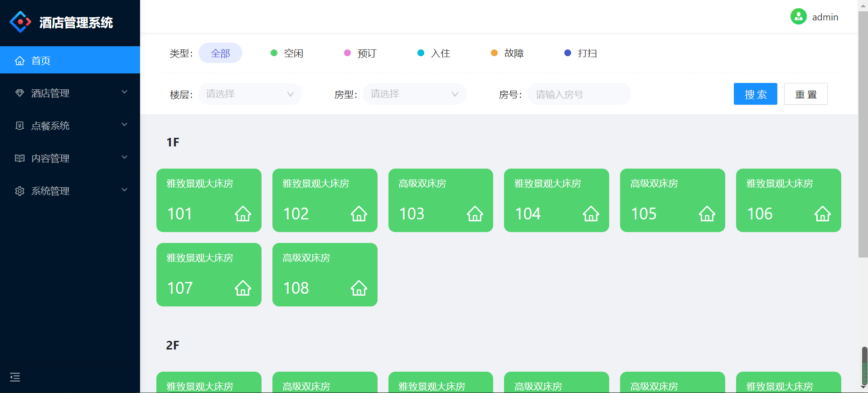
Task: Open the room 103 高级双床房 card
Action: (x=441, y=200)
